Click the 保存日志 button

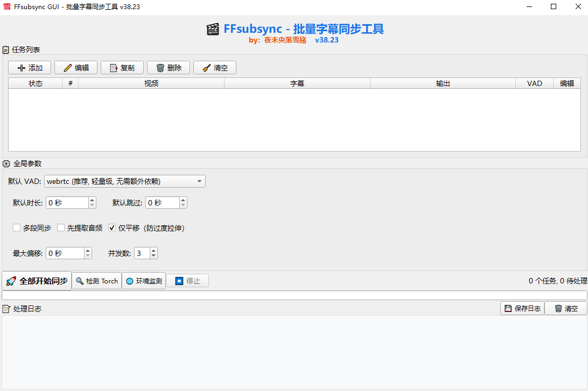coord(522,308)
